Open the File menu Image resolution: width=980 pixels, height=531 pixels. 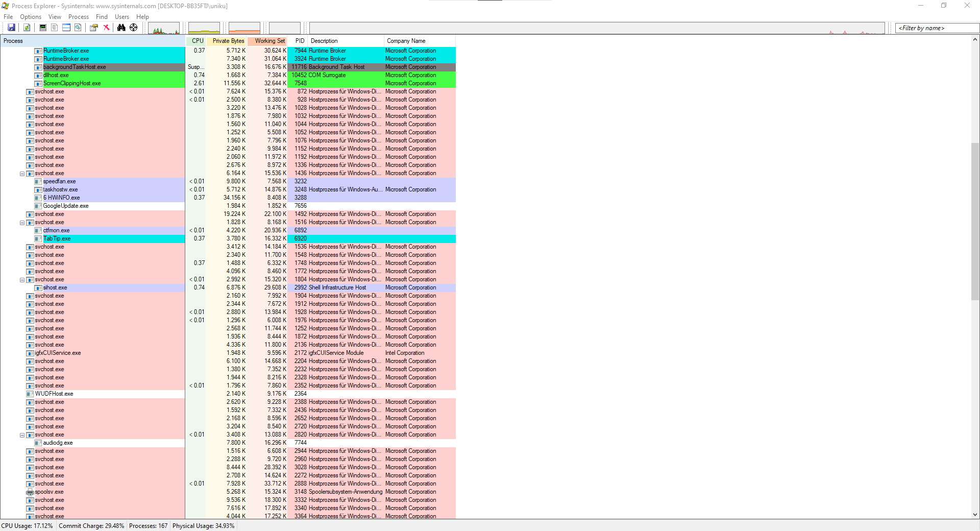click(x=8, y=17)
